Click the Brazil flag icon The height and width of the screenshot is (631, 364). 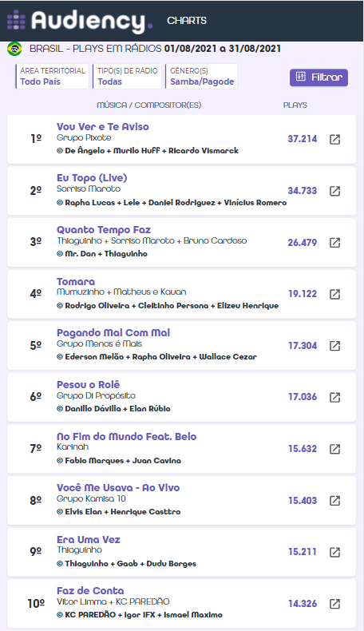[14, 49]
